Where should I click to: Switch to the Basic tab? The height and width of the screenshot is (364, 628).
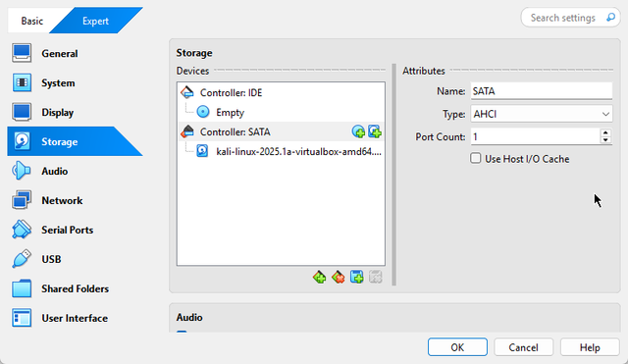pos(32,21)
